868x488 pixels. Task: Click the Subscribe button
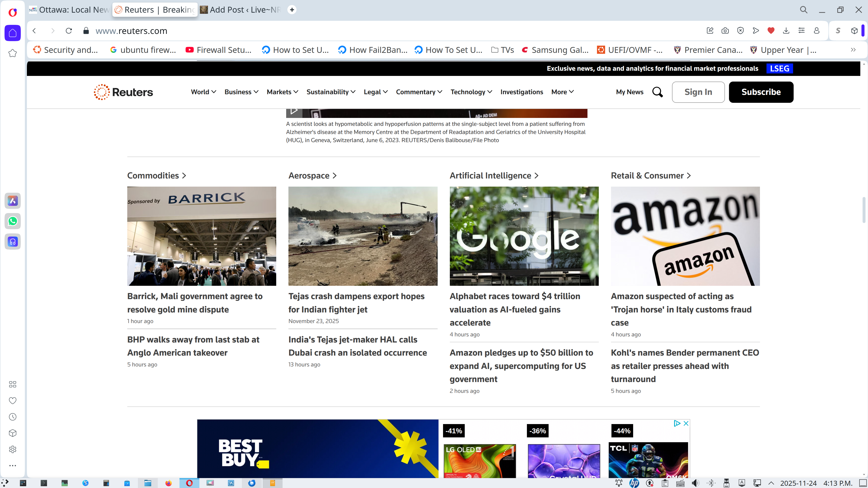pos(761,92)
